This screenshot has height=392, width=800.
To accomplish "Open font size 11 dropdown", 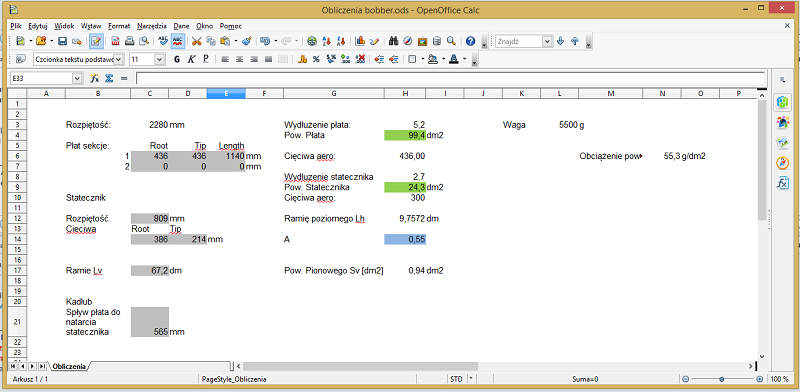I will 159,59.
